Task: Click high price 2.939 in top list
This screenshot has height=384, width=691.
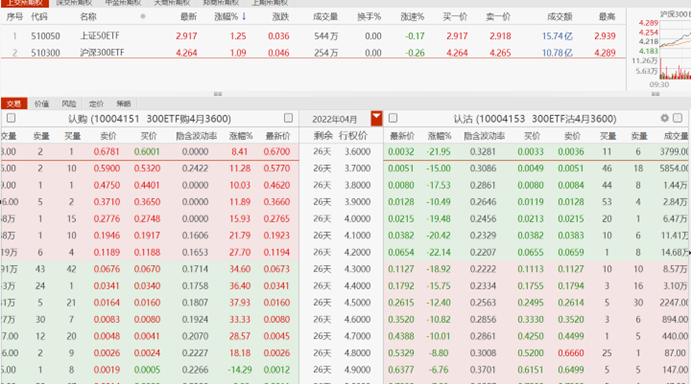Action: [x=605, y=36]
